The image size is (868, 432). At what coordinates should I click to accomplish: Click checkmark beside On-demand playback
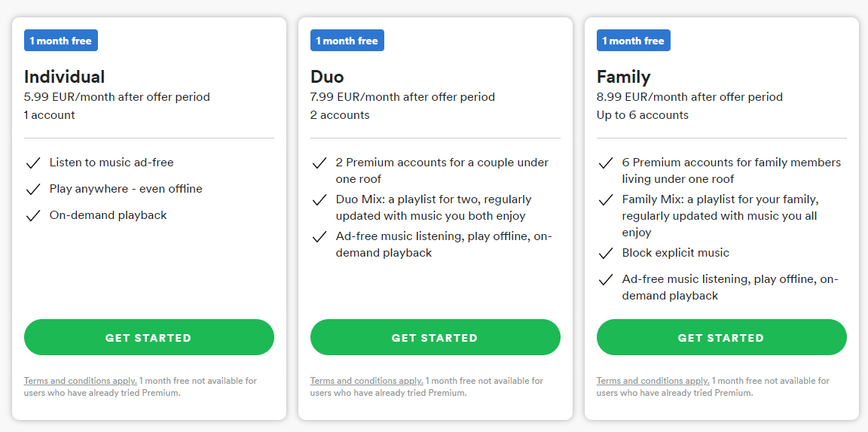[32, 216]
